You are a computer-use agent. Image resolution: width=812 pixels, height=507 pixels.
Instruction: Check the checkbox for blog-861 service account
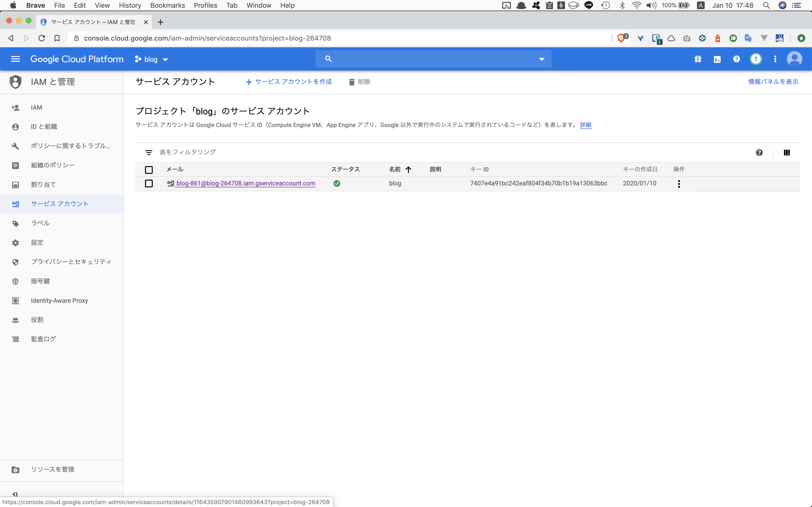(x=149, y=183)
